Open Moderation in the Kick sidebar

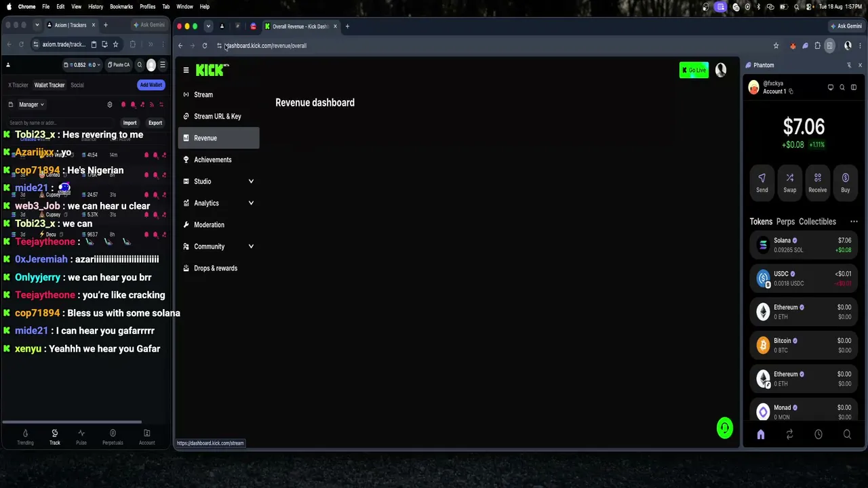tap(218, 225)
